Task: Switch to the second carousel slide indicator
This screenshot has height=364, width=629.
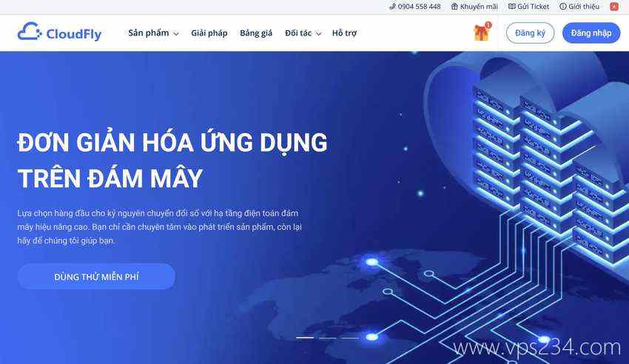Action: [x=328, y=338]
